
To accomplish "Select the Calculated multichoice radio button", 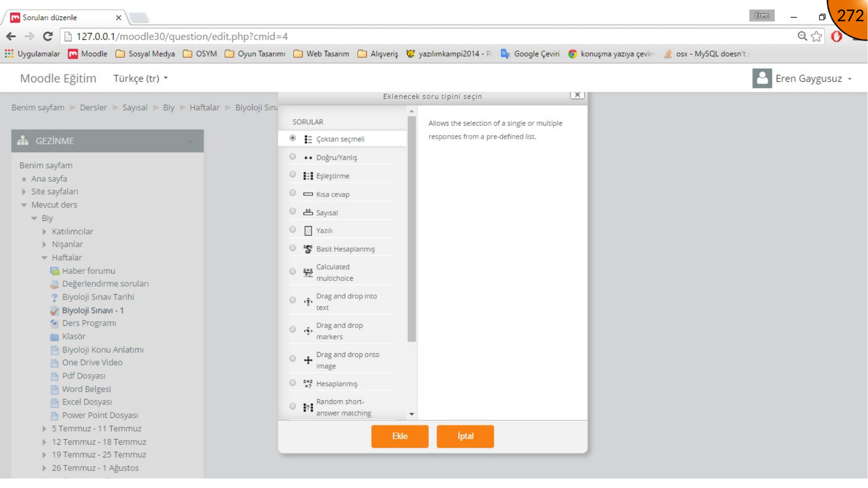I will (x=293, y=272).
